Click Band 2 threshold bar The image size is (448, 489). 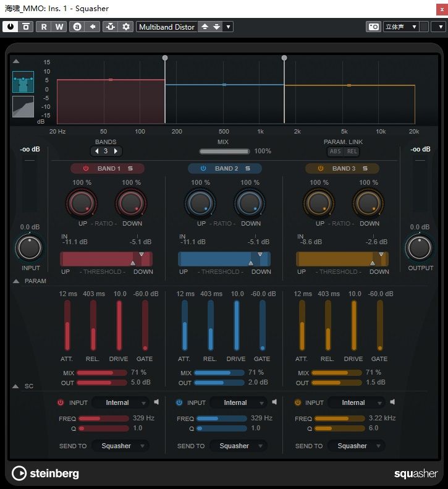[224, 259]
